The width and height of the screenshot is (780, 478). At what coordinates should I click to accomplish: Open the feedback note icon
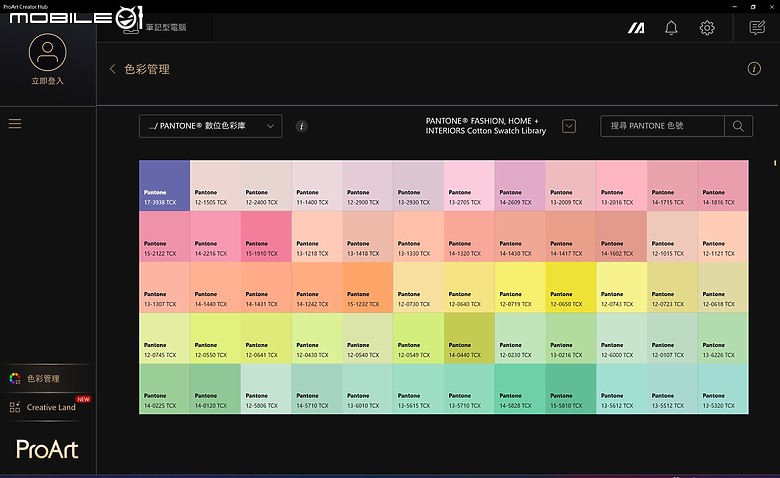coord(757,28)
